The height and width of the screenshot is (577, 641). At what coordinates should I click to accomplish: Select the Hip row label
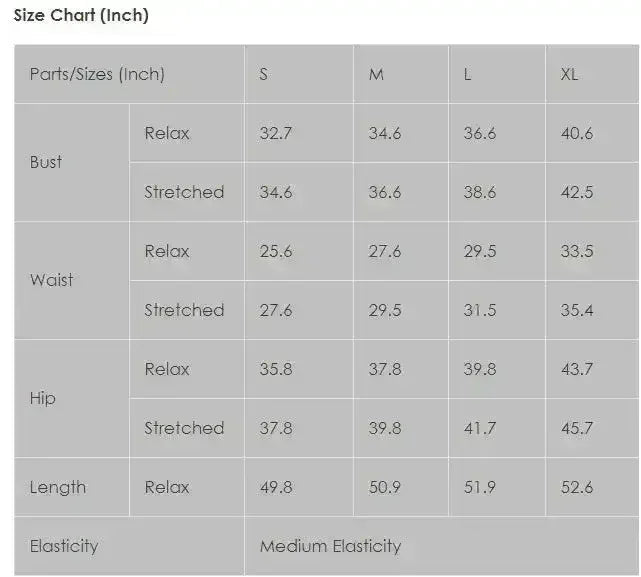tap(43, 398)
